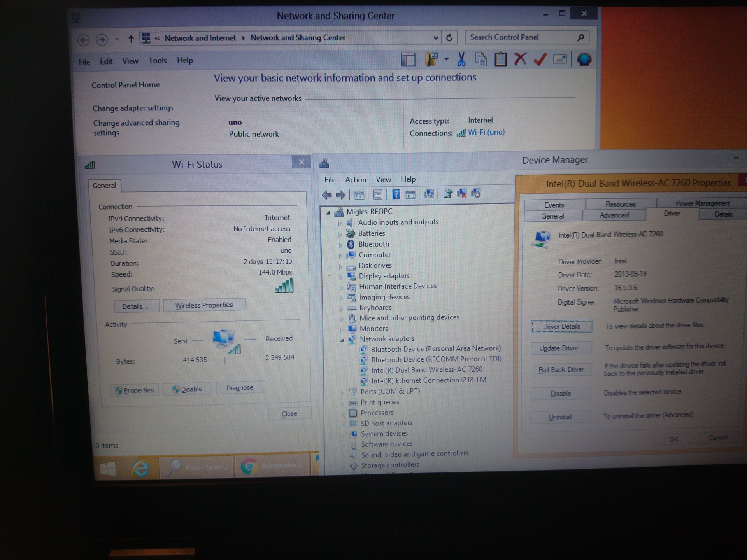Open the address bar history dropdown
The image size is (747, 560).
[436, 38]
